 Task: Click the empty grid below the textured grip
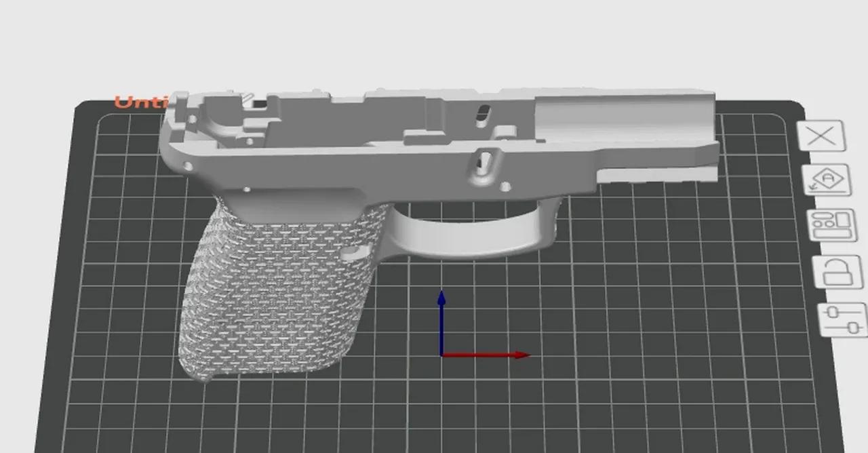pos(271,414)
